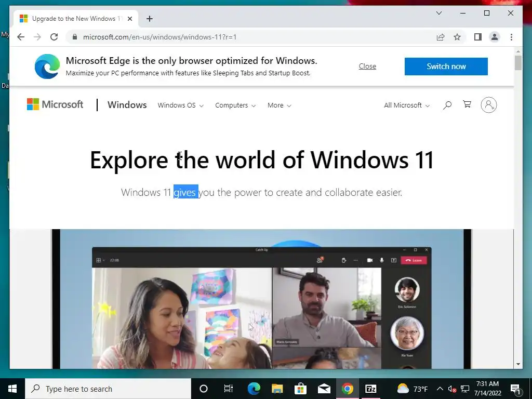The height and width of the screenshot is (399, 532).
Task: Click the browser forward arrow
Action: 37,37
